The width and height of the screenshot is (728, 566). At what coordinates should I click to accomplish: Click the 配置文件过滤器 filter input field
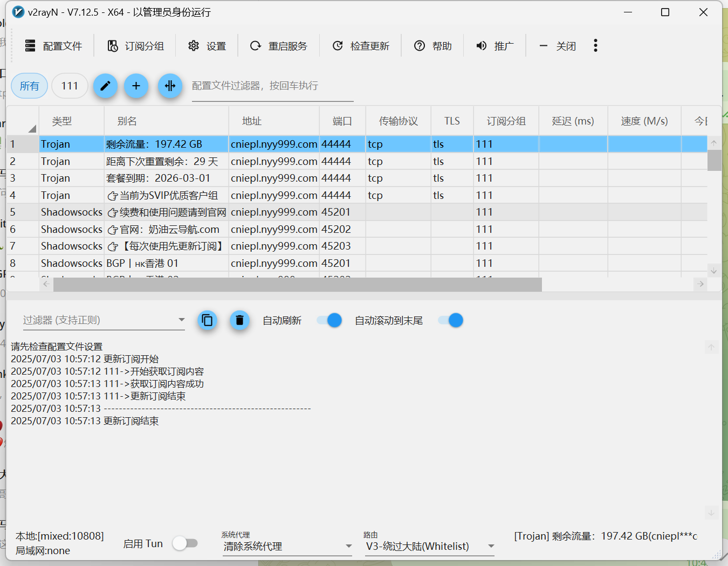272,86
